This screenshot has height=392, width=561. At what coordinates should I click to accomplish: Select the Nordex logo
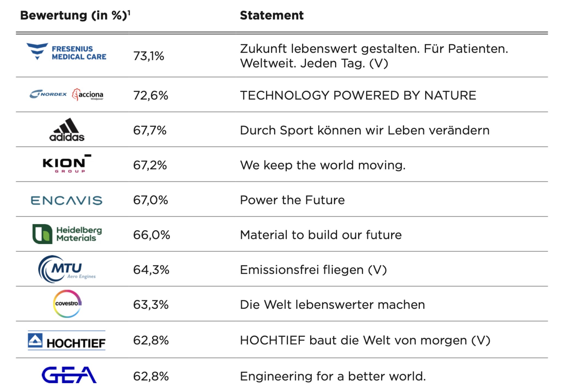click(x=48, y=94)
